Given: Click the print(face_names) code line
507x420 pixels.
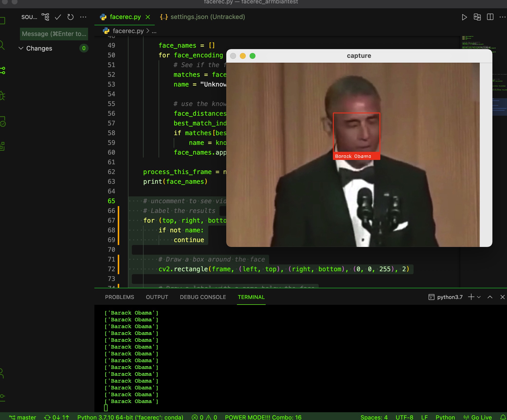Looking at the screenshot, I should [x=175, y=182].
